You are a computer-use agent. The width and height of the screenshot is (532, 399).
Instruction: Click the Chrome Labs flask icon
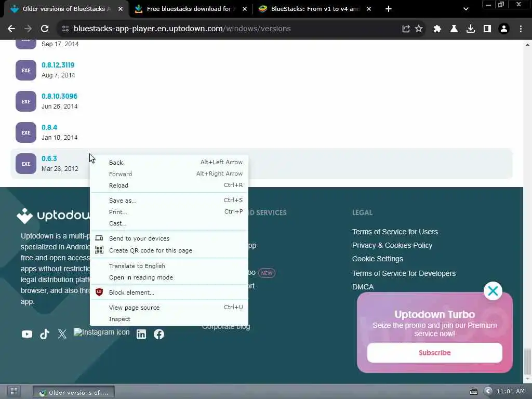[x=454, y=29]
